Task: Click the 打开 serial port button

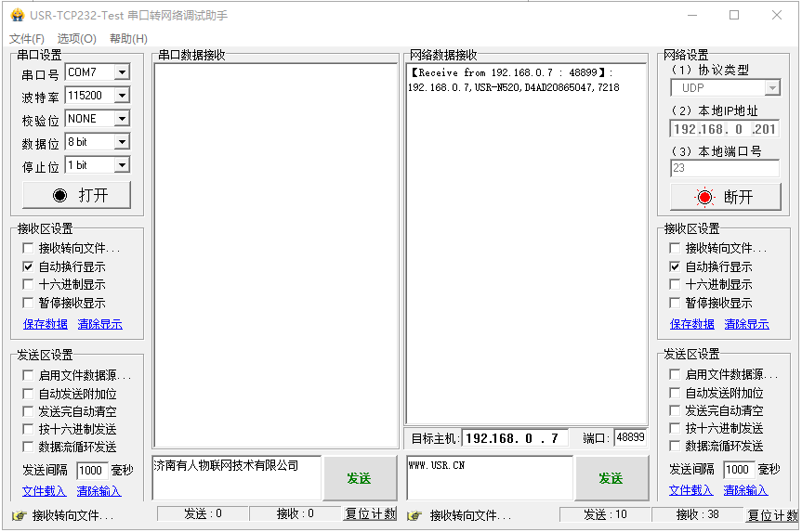Action: [x=77, y=195]
